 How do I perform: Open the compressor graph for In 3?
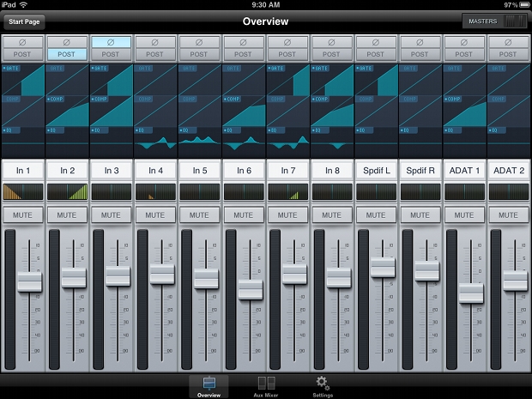(112, 112)
